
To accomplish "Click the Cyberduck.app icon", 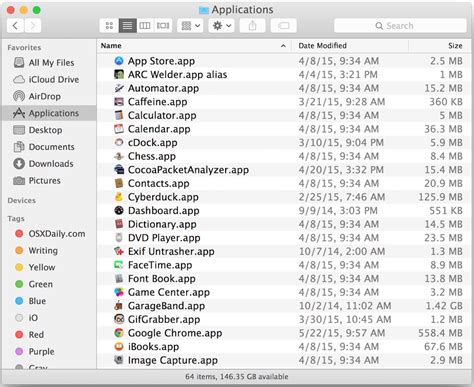I will 119,197.
